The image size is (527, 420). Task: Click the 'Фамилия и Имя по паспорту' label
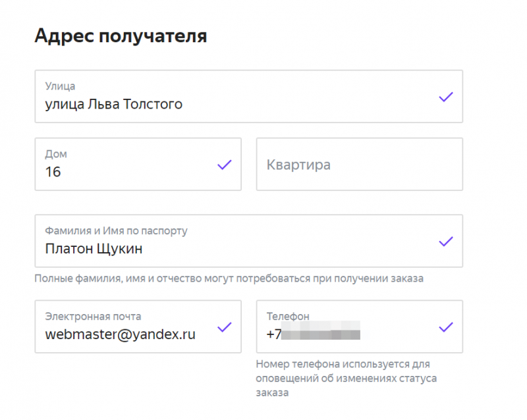click(116, 231)
